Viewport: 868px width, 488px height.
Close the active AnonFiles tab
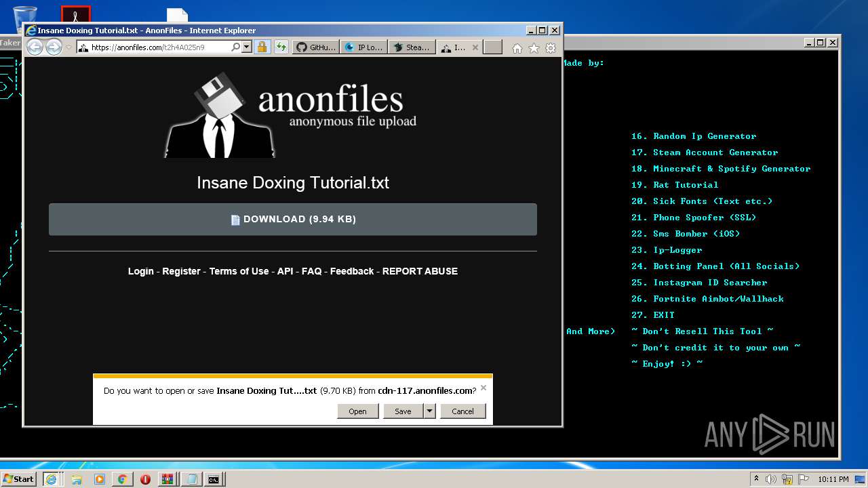click(475, 47)
